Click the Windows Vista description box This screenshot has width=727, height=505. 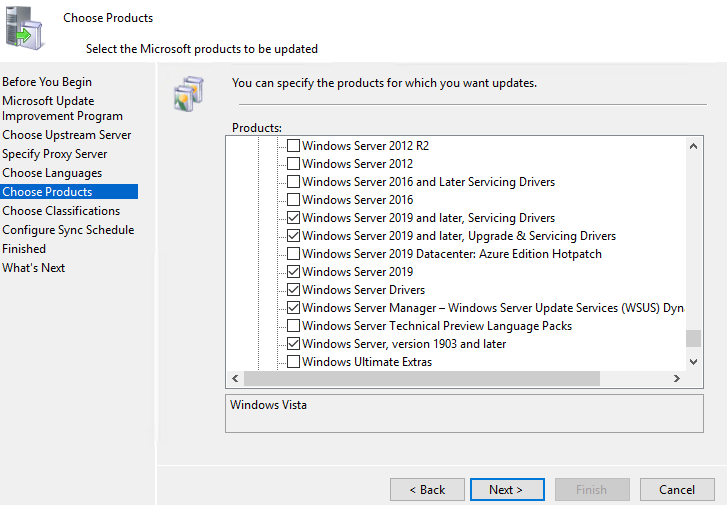(464, 414)
